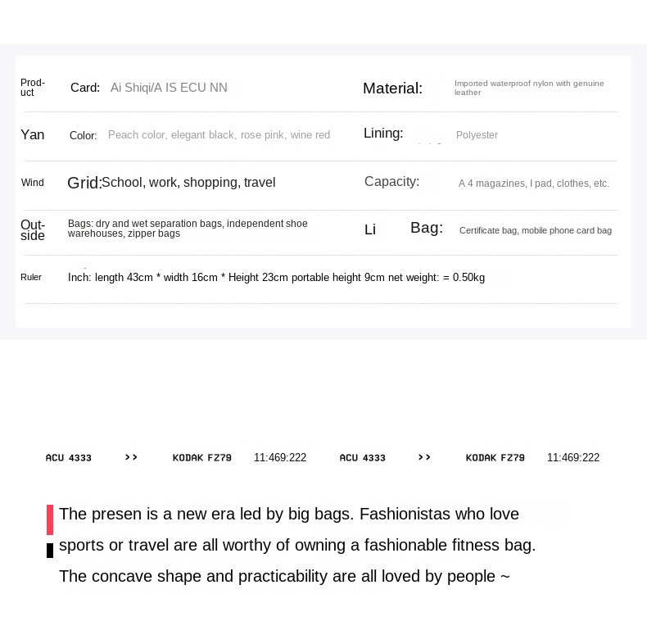This screenshot has height=644, width=647.
Task: Click the Inch length dimensions row
Action: 276,278
